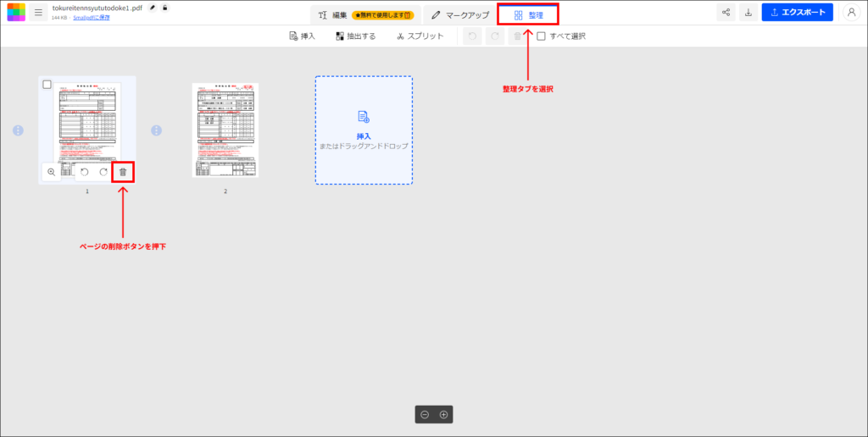Click the ★無料で使用します badge
This screenshot has height=437, width=868.
(x=382, y=15)
